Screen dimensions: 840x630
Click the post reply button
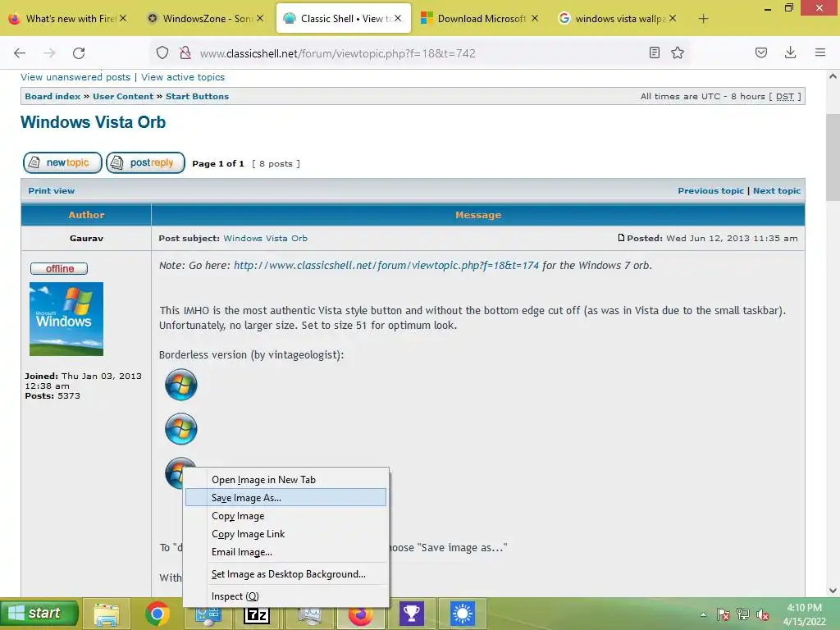coord(145,163)
